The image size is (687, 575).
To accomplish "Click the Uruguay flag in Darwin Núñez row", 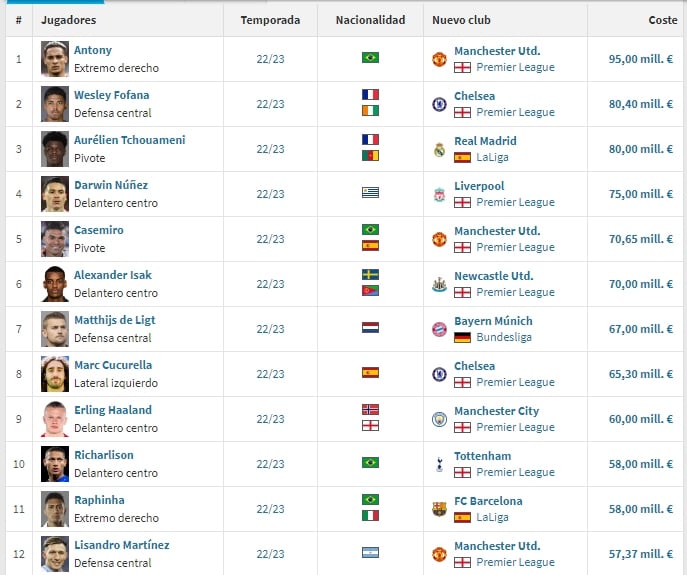I will click(370, 192).
